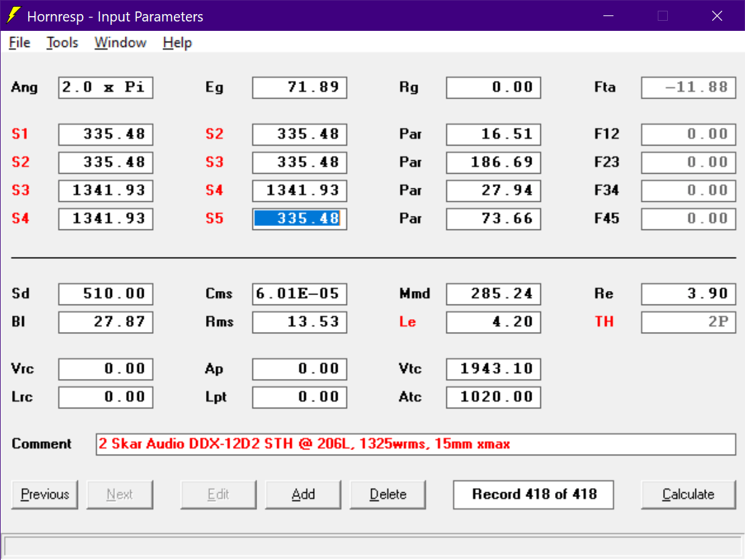Click the red S5 label
745x560 pixels.
click(x=214, y=219)
